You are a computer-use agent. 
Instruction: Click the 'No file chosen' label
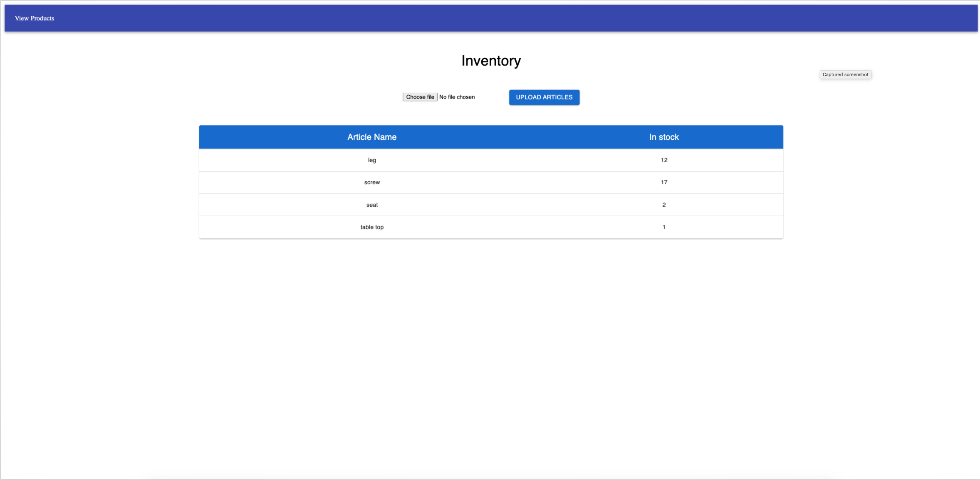point(457,97)
